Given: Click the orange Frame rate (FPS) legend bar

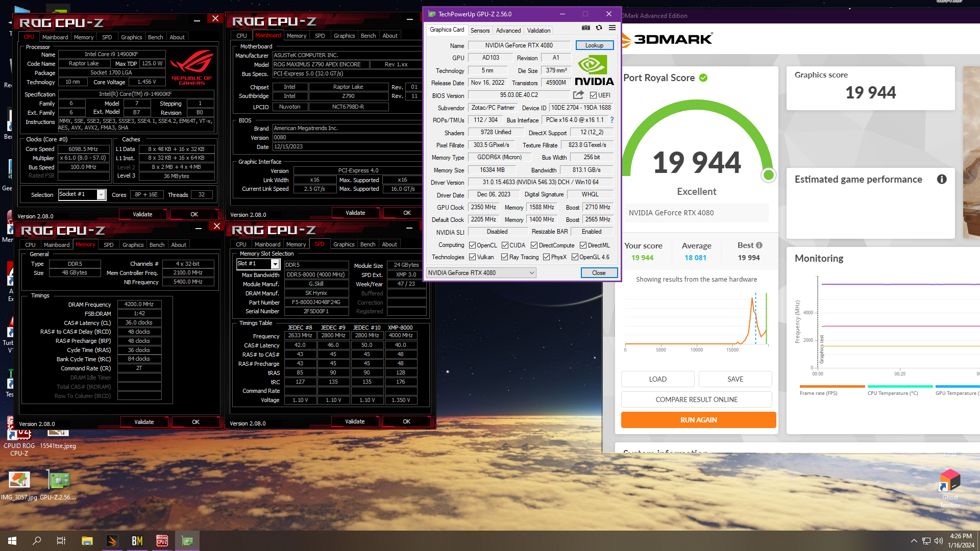Looking at the screenshot, I should (832, 386).
